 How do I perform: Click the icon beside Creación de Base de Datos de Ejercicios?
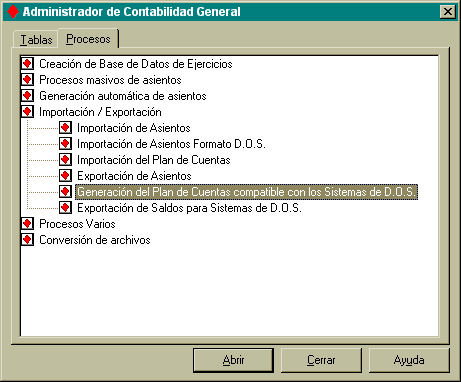tap(27, 64)
